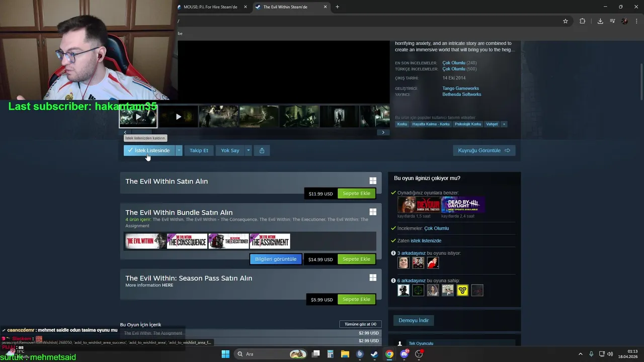The image size is (644, 362).
Task: Open Chrome downloads icon
Action: pos(600,21)
